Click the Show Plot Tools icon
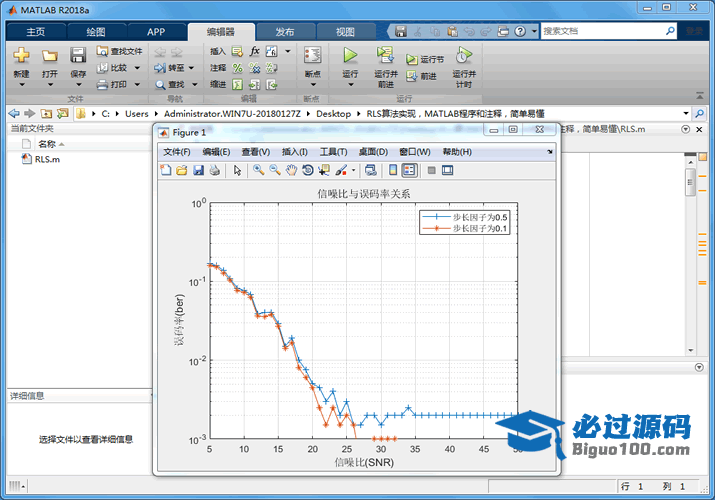 447,170
